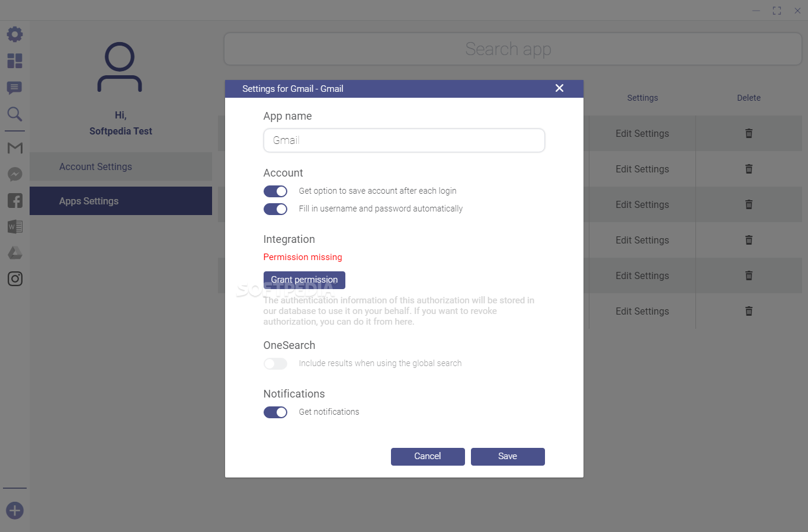Delete the third app row
The height and width of the screenshot is (532, 808).
pyautogui.click(x=749, y=204)
